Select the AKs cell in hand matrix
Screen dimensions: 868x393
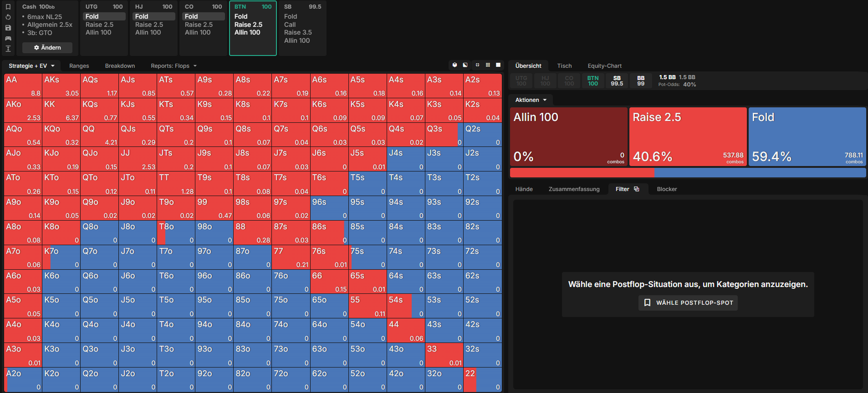point(61,86)
